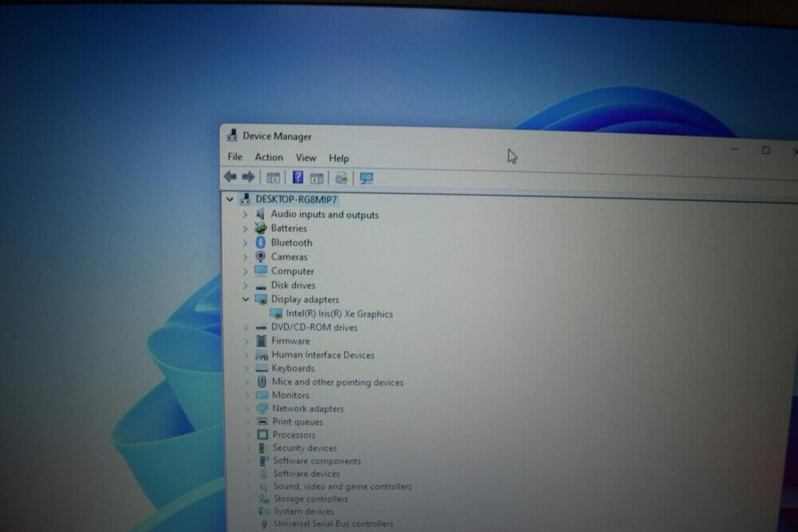798x532 pixels.
Task: Select the Security devices row
Action: coord(304,447)
